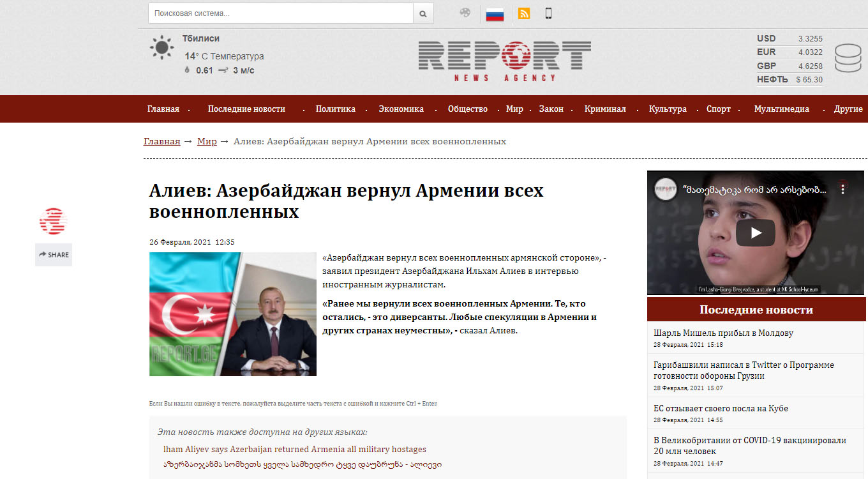Open the video's three-dot options menu

pyautogui.click(x=843, y=190)
